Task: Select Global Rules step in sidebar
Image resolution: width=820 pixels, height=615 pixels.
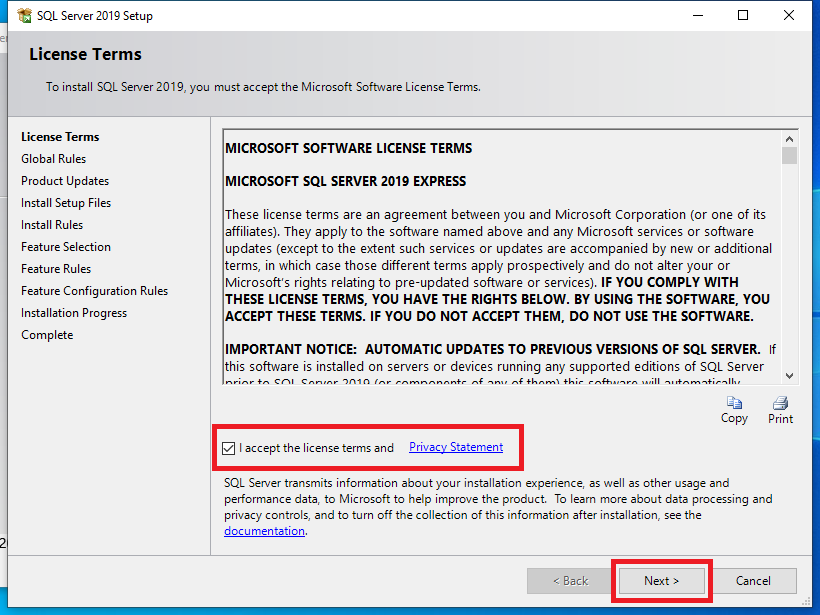Action: tap(54, 159)
